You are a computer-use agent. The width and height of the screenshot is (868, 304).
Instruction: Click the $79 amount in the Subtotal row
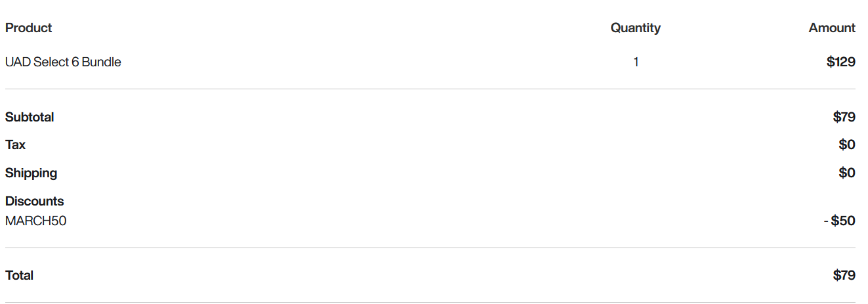(844, 117)
